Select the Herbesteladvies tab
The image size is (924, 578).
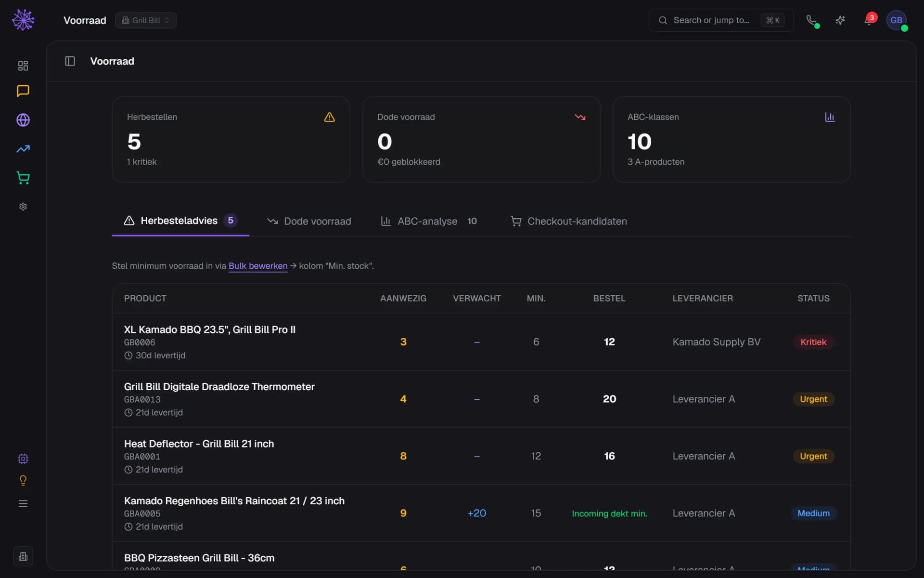pyautogui.click(x=180, y=221)
